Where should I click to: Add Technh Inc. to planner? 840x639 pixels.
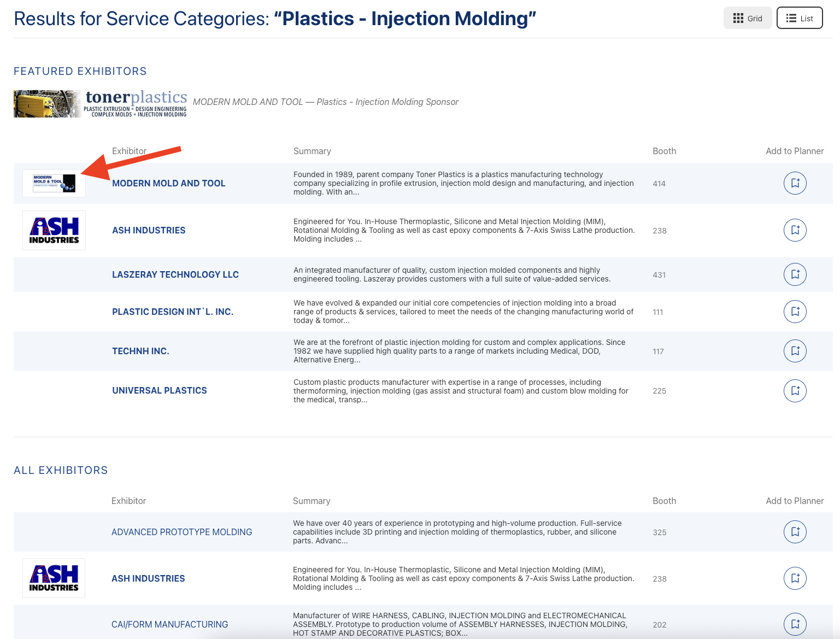[795, 351]
